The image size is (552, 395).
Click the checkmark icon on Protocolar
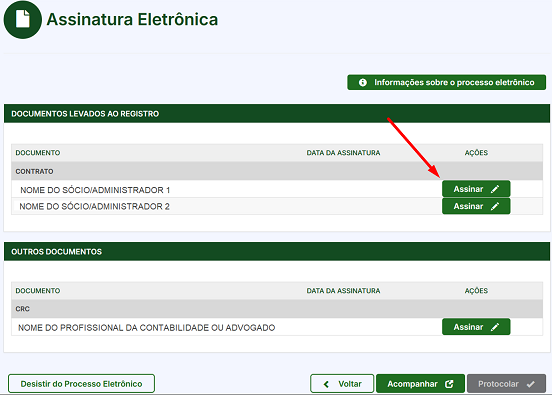click(531, 384)
